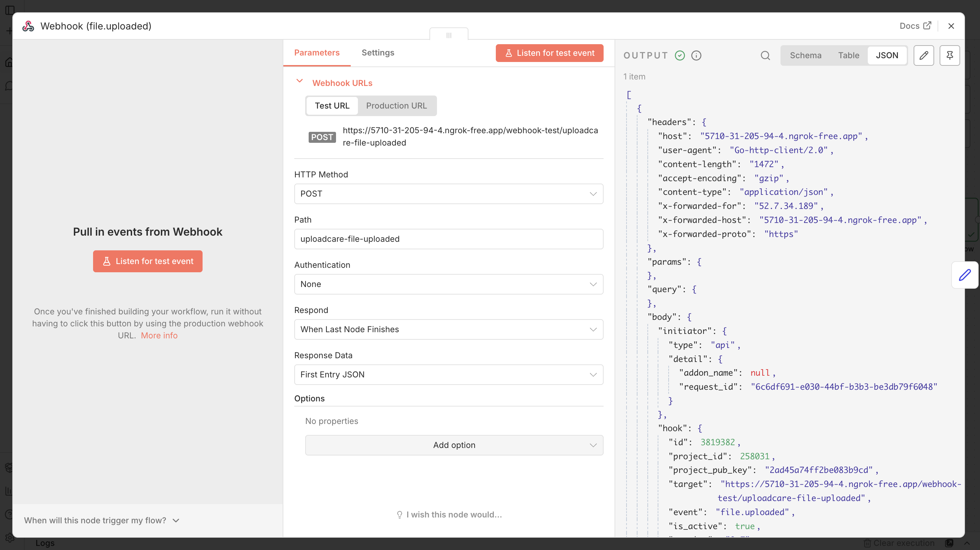Search the output data
980x550 pixels.
765,55
